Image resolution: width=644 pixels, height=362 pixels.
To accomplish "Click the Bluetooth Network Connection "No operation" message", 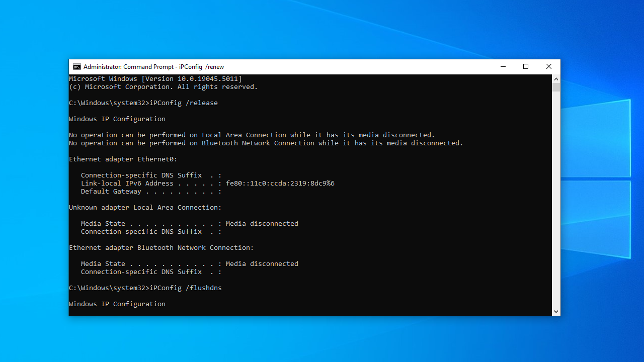I will pyautogui.click(x=266, y=143).
